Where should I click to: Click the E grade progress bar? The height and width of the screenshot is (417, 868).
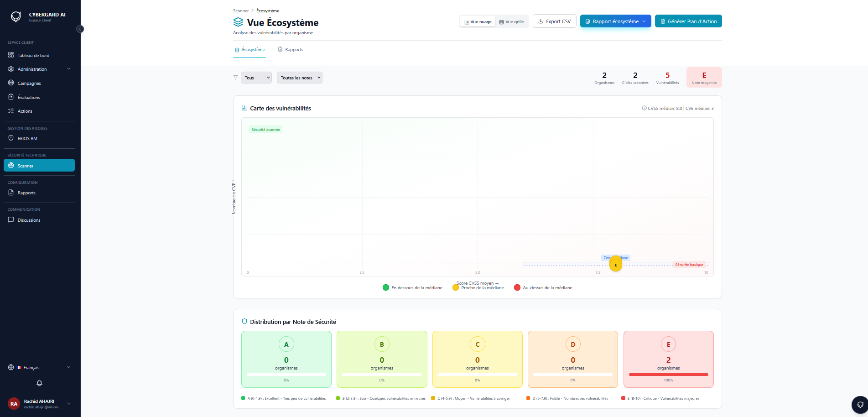(x=668, y=375)
